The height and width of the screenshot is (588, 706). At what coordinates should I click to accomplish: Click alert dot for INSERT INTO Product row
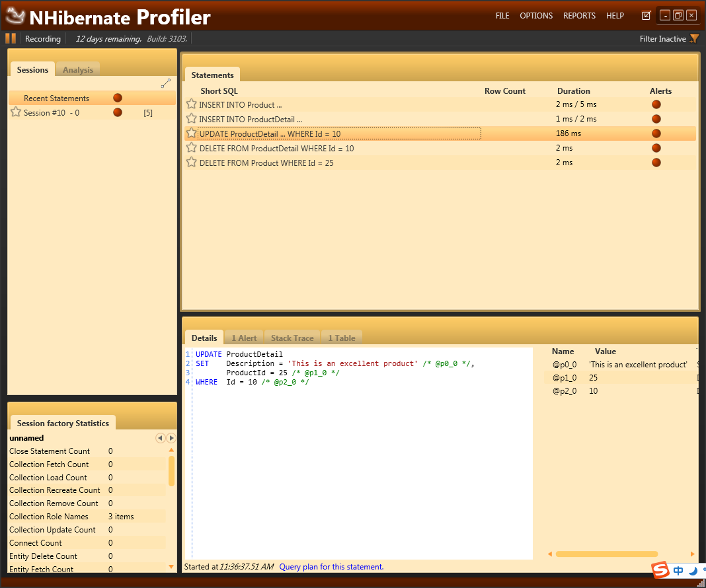656,104
